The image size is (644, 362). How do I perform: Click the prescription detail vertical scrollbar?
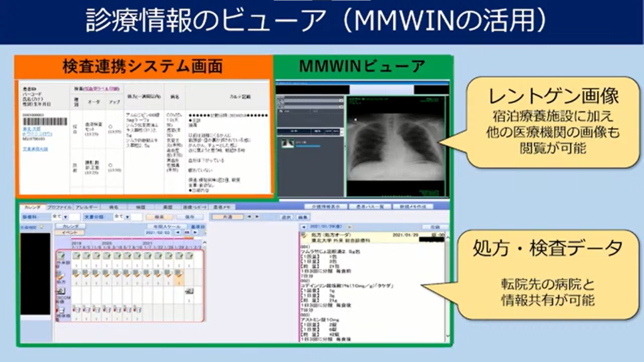[448, 283]
